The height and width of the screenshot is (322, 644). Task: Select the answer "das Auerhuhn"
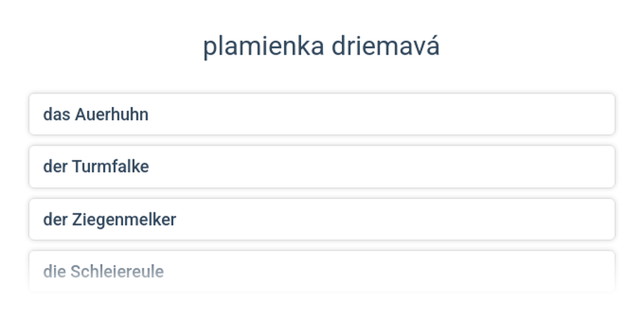(x=321, y=114)
